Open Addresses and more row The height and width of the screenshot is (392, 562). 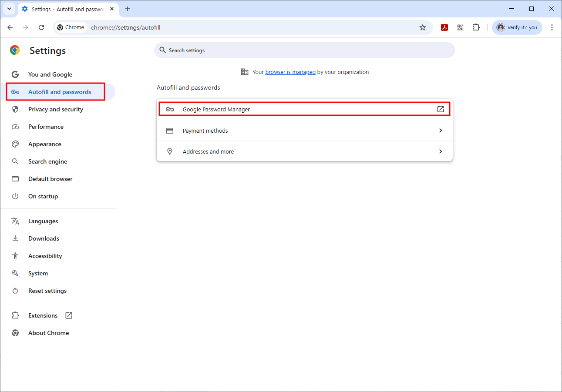[305, 151]
